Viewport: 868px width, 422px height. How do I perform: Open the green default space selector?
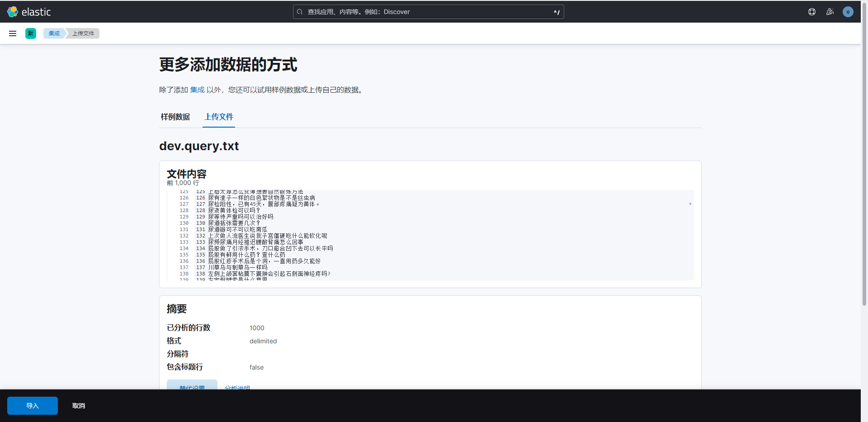click(x=31, y=33)
